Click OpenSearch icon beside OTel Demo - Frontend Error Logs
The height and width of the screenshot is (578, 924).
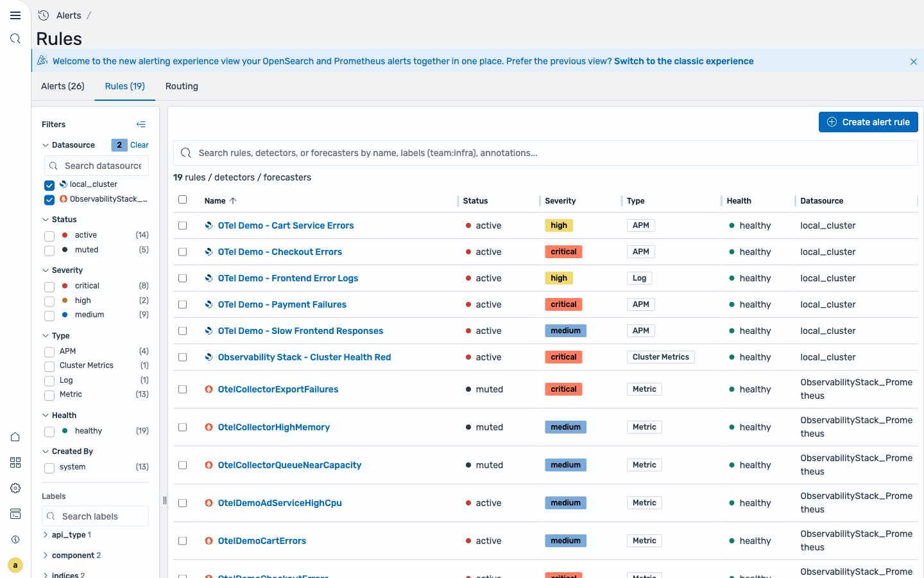pos(209,278)
